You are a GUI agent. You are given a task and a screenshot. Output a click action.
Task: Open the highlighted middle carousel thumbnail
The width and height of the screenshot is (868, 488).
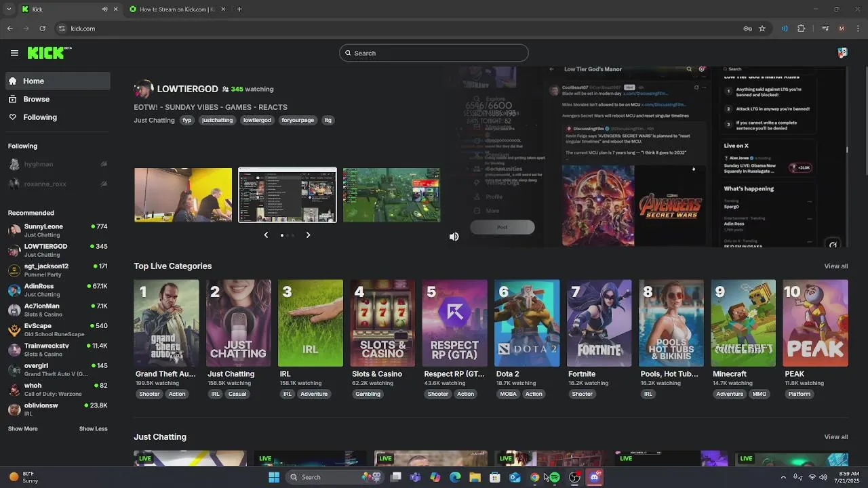tap(288, 195)
